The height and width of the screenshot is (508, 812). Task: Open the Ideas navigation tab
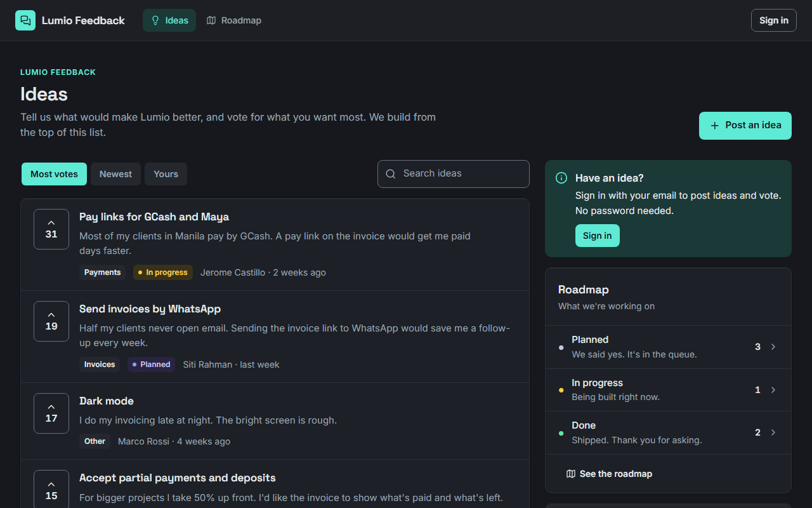[169, 20]
